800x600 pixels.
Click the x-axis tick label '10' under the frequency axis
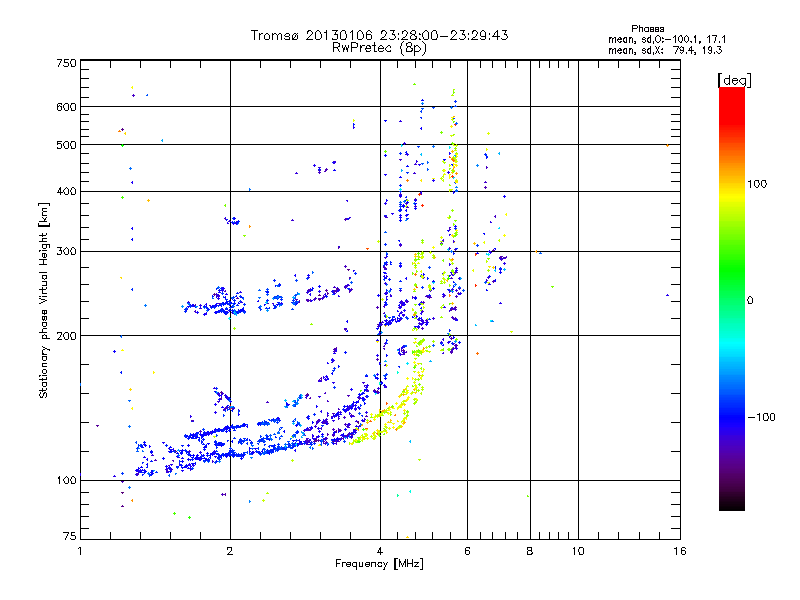578,551
